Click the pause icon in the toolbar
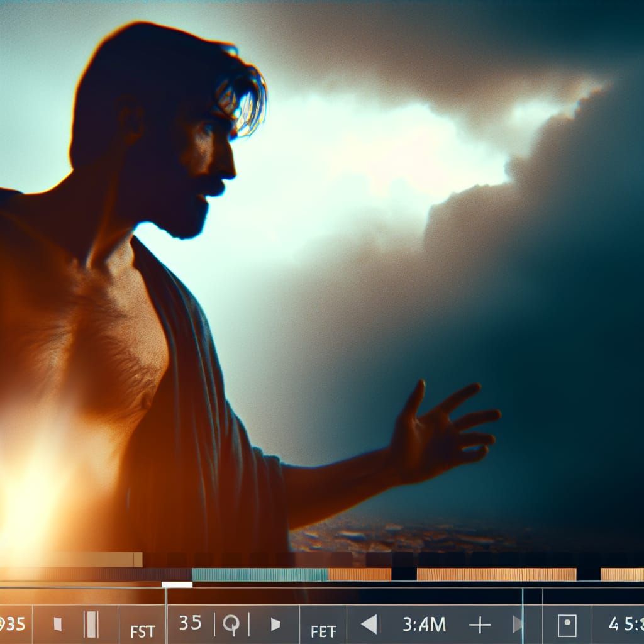The width and height of the screenshot is (644, 644). point(90,624)
